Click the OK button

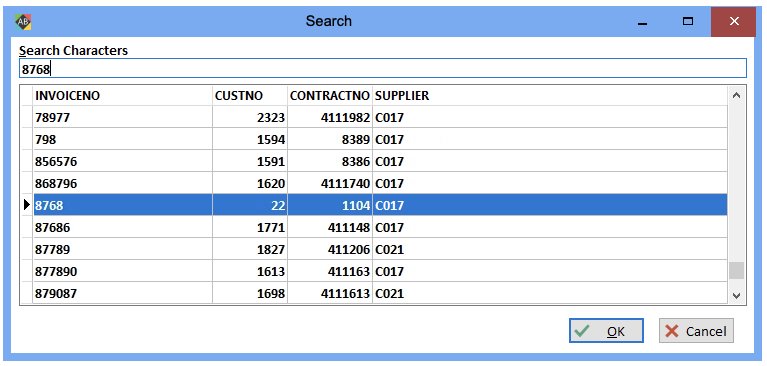tap(606, 331)
